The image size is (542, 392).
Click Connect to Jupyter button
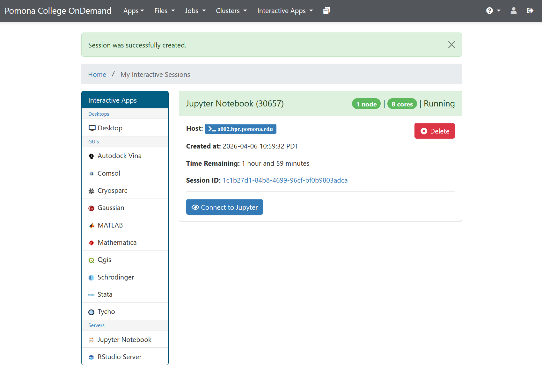click(224, 207)
